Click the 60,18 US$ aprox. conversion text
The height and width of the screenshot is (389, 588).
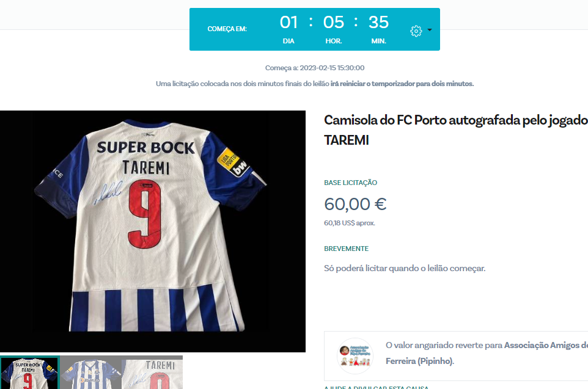coord(350,223)
